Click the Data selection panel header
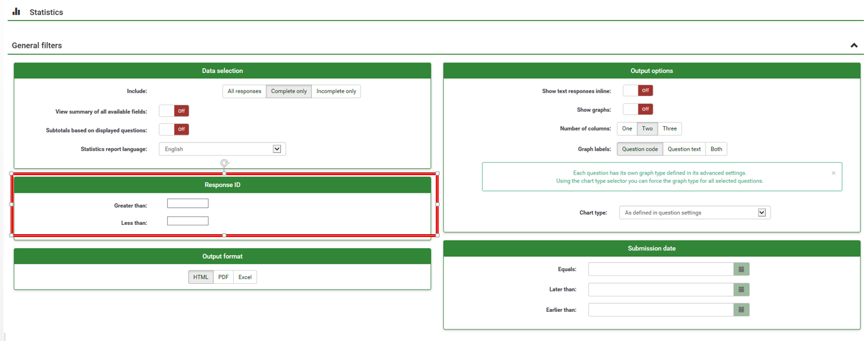The width and height of the screenshot is (868, 341). 223,71
